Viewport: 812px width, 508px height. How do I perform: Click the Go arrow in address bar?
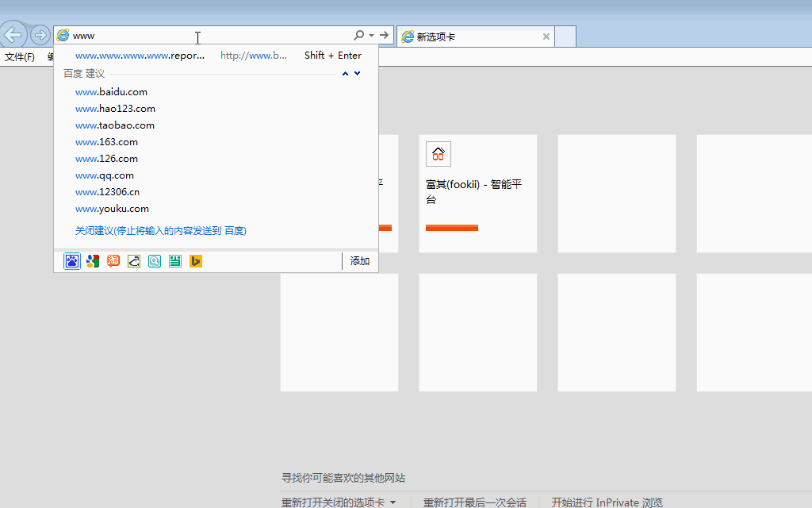384,35
